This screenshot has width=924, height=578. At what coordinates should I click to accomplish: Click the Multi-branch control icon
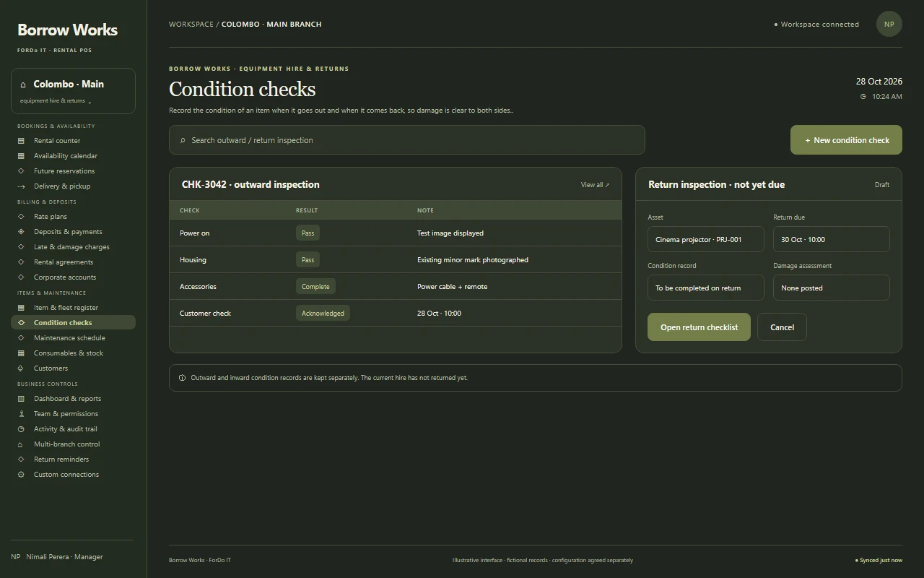[x=21, y=444]
